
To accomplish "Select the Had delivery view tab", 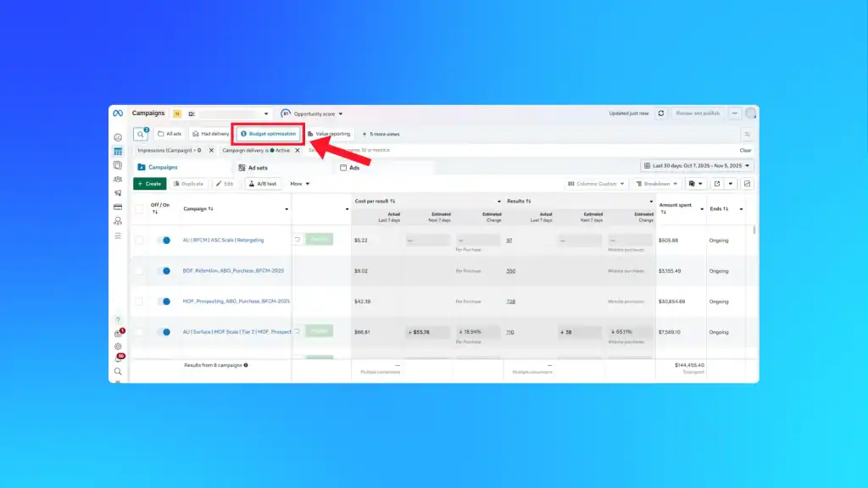I will (210, 134).
